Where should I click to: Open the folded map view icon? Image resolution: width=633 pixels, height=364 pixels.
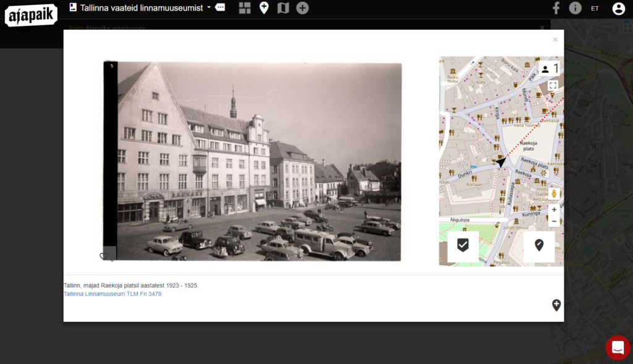283,8
